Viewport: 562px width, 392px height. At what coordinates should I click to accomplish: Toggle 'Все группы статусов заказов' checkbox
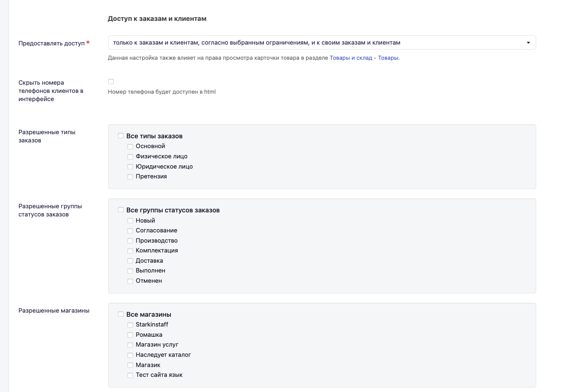[x=121, y=210]
